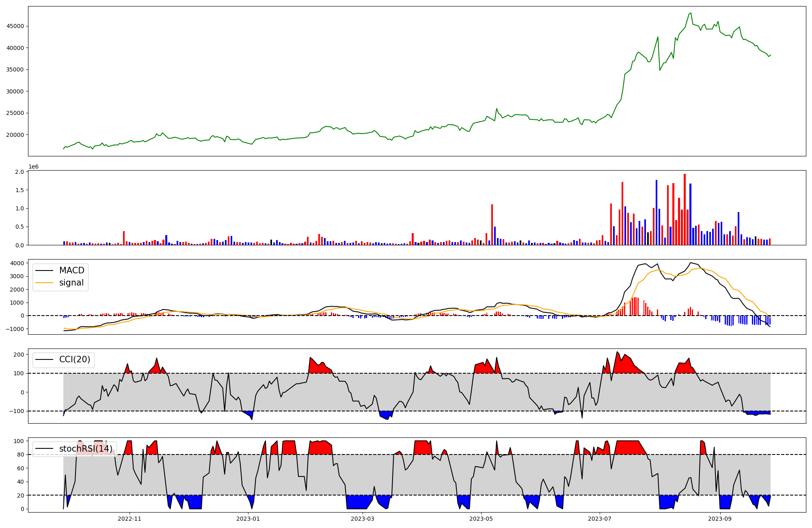Click the 4000 tick on MACD axis

[17, 263]
